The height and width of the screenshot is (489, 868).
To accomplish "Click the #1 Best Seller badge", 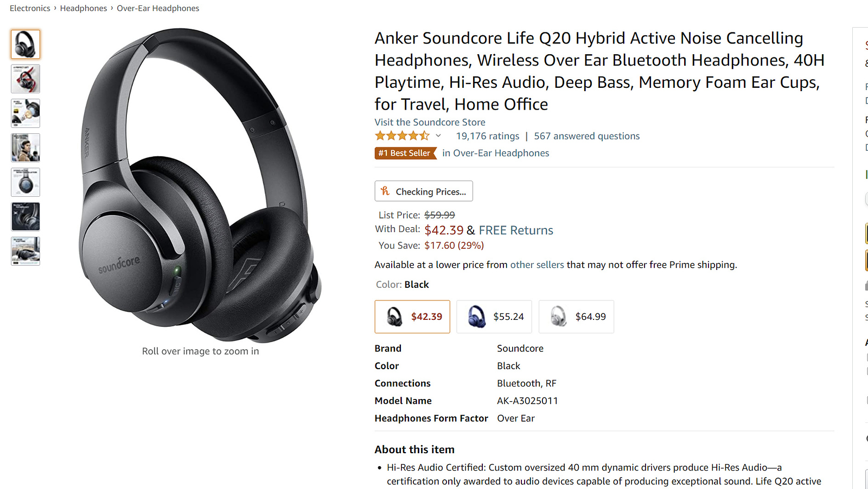I will point(405,153).
